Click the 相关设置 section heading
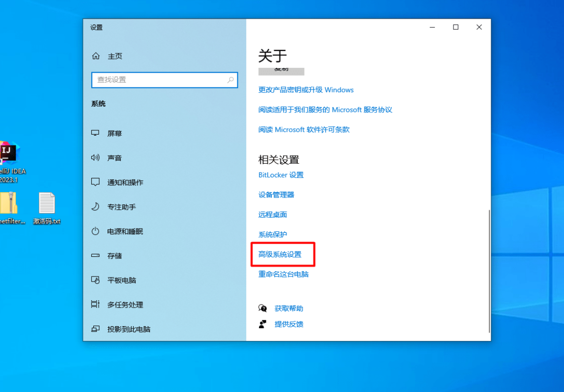Viewport: 564px width, 392px height. pos(279,160)
